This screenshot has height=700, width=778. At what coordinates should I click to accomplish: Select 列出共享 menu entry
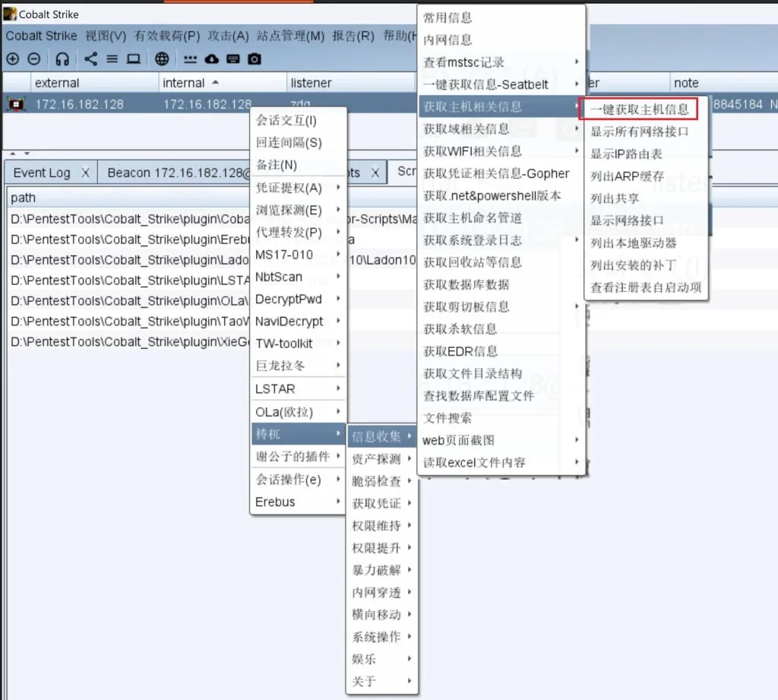point(647,198)
